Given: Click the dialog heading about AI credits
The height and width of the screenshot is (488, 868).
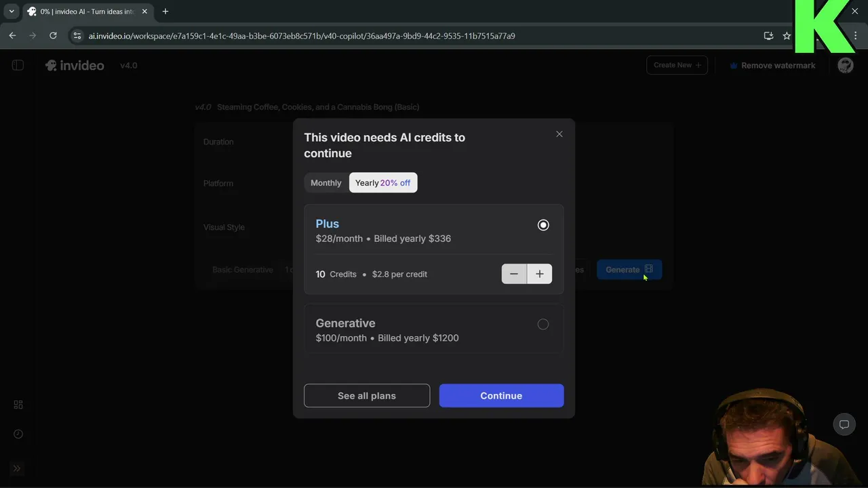Looking at the screenshot, I should [384, 145].
